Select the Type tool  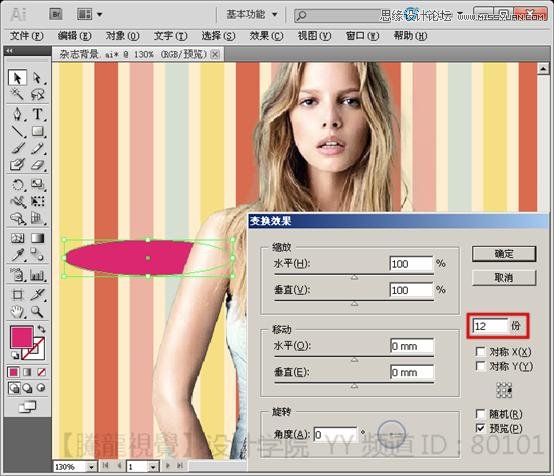(37, 114)
